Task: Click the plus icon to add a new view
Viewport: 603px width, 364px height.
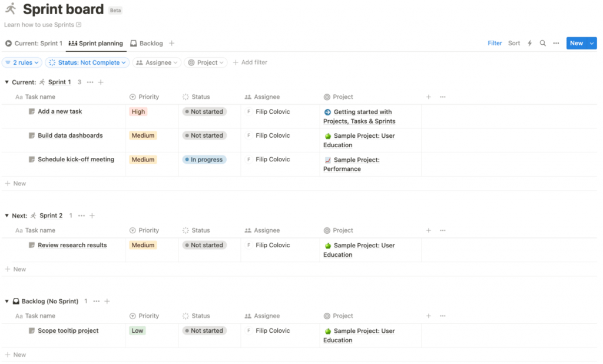Action: pyautogui.click(x=171, y=43)
